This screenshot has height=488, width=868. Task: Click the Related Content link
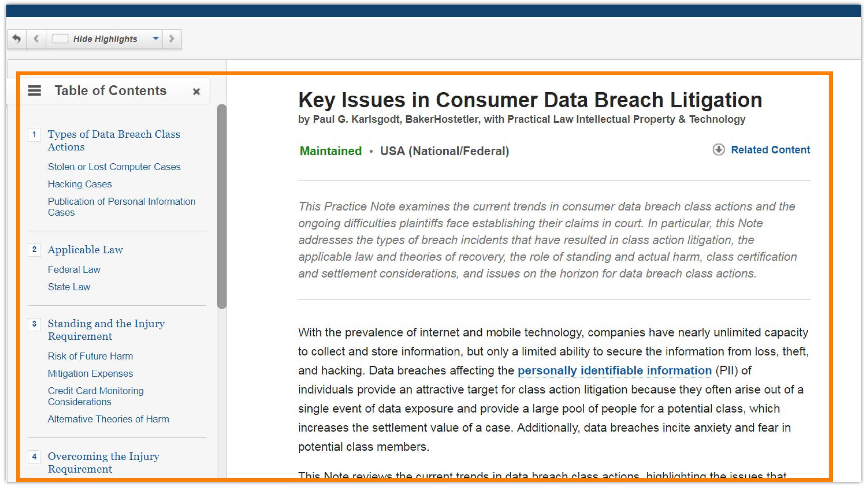click(x=770, y=150)
